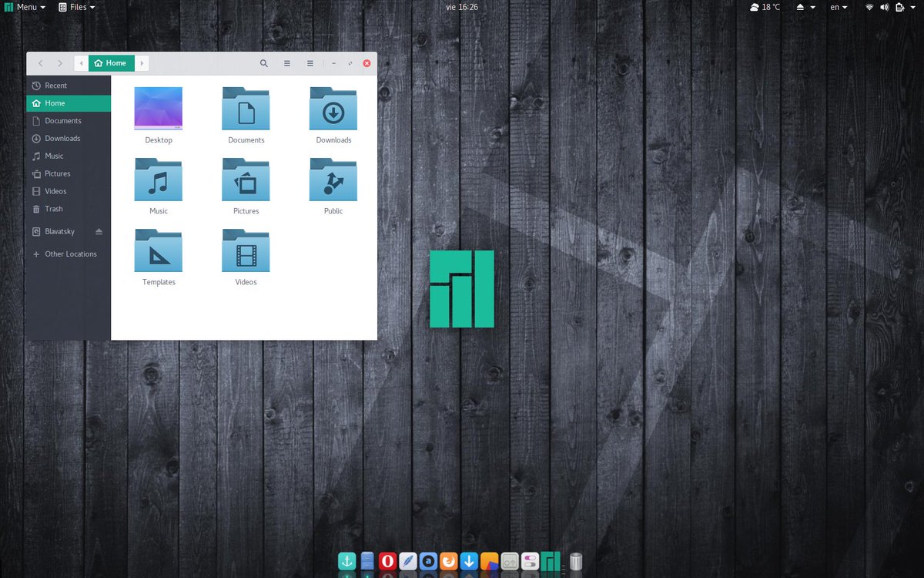Viewport: 924px width, 578px height.
Task: Click the volume speaker icon
Action: (x=885, y=7)
